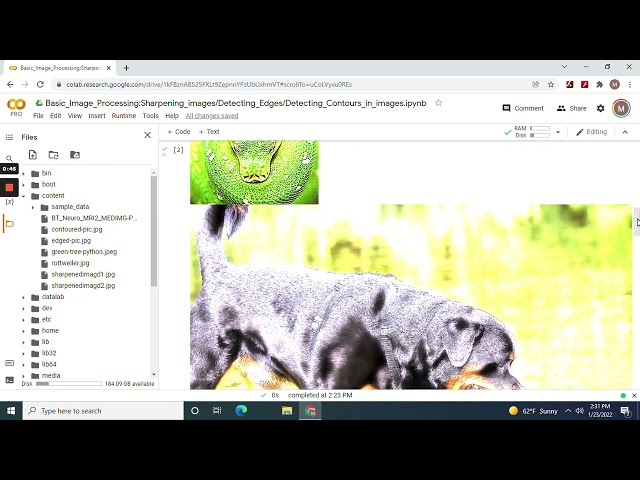Select the green-tree-python.jpeg file

tap(84, 252)
